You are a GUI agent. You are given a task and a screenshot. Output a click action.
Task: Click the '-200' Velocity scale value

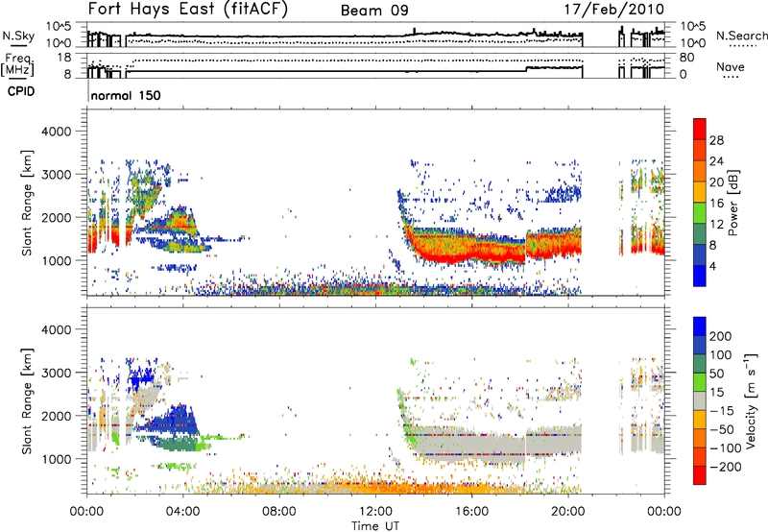tap(726, 467)
